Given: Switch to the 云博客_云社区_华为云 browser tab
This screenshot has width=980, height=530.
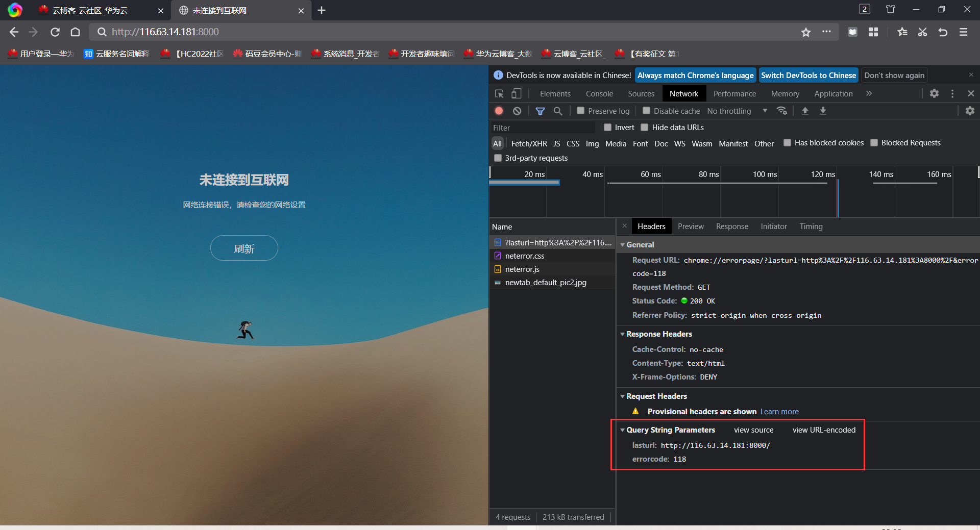Looking at the screenshot, I should click(101, 10).
